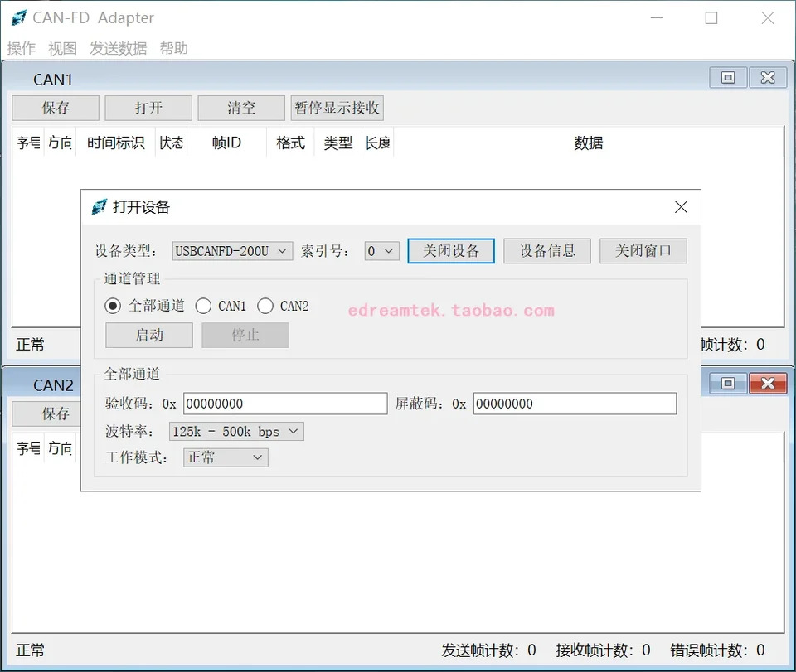Open the 工作模式 正常 dropdown
This screenshot has width=796, height=672.
click(x=226, y=457)
